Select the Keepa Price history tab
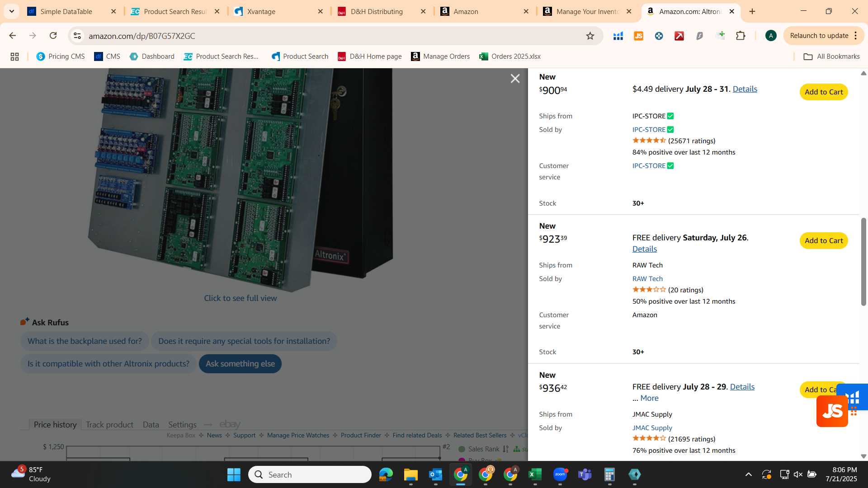The width and height of the screenshot is (868, 488). (x=55, y=425)
